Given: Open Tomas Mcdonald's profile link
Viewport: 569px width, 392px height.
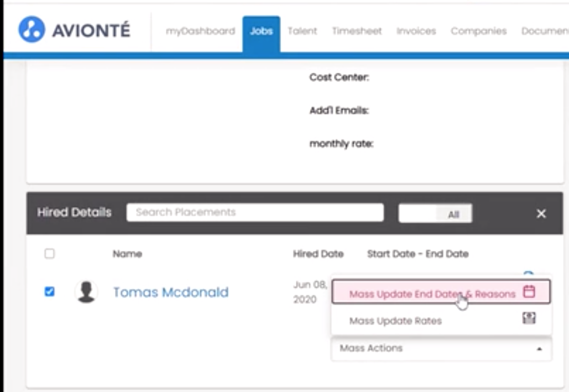Looking at the screenshot, I should [x=170, y=292].
